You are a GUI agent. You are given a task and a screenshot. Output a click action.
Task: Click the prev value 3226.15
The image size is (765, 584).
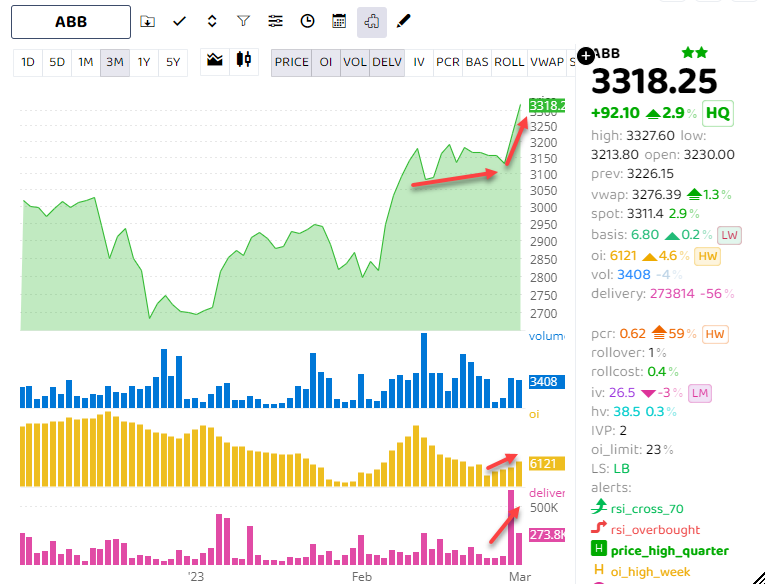650,174
